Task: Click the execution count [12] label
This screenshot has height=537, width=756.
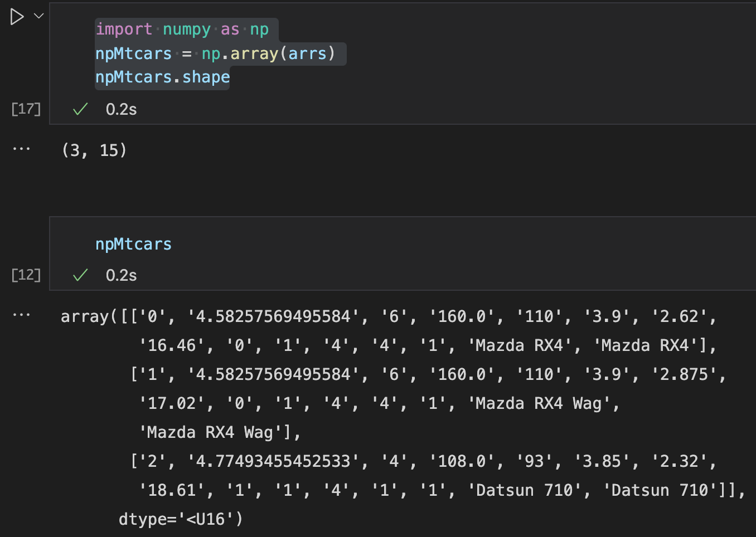Action: coord(26,275)
